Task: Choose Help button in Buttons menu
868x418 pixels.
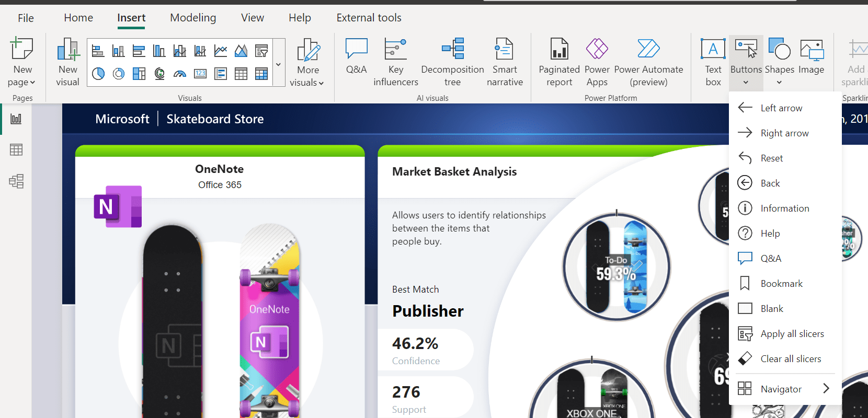Action: 785,234
